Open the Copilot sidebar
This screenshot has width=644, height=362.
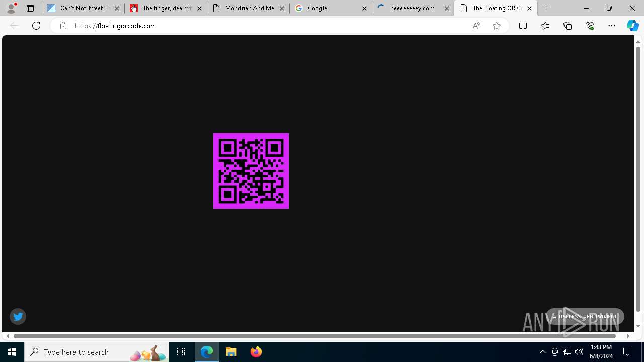pyautogui.click(x=632, y=26)
